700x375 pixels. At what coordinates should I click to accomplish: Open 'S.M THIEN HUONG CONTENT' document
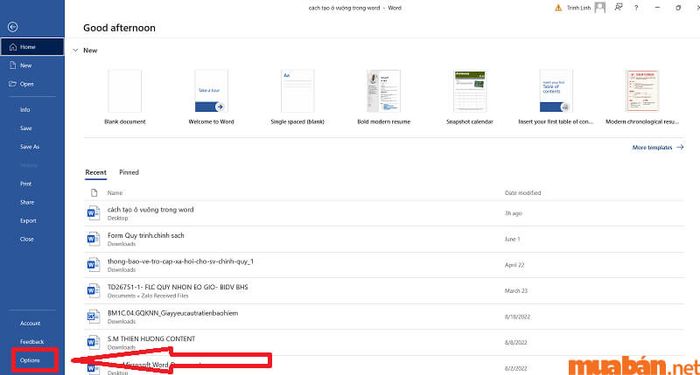(384, 342)
